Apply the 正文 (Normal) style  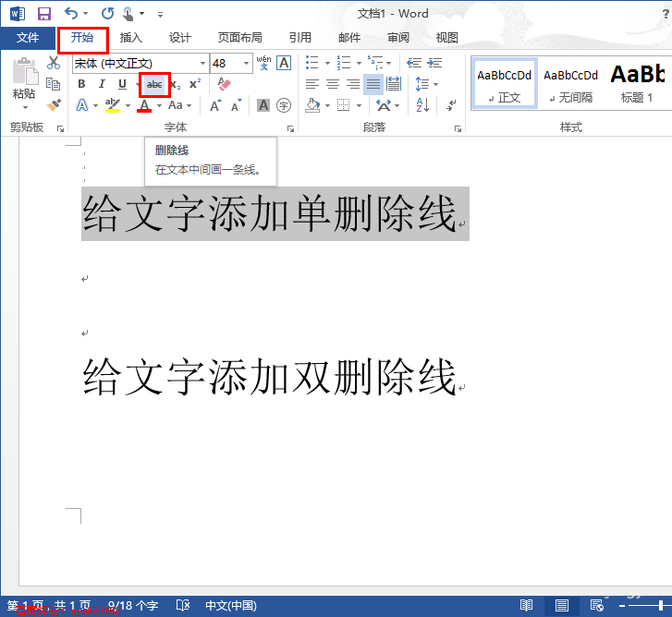tap(505, 84)
